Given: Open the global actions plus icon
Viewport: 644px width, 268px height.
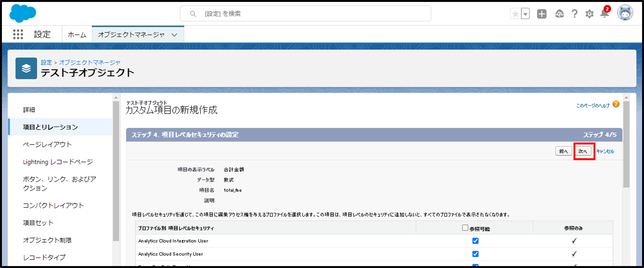Looking at the screenshot, I should (x=541, y=14).
